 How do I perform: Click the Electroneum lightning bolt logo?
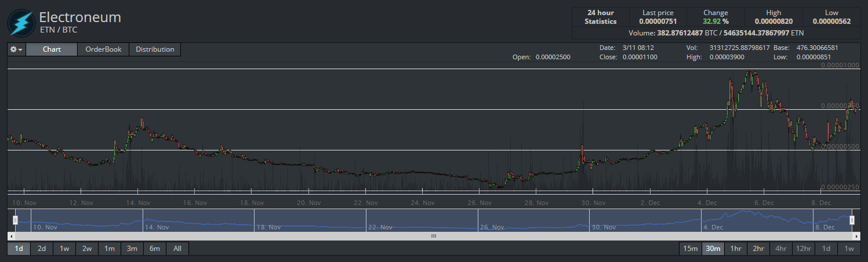20,23
